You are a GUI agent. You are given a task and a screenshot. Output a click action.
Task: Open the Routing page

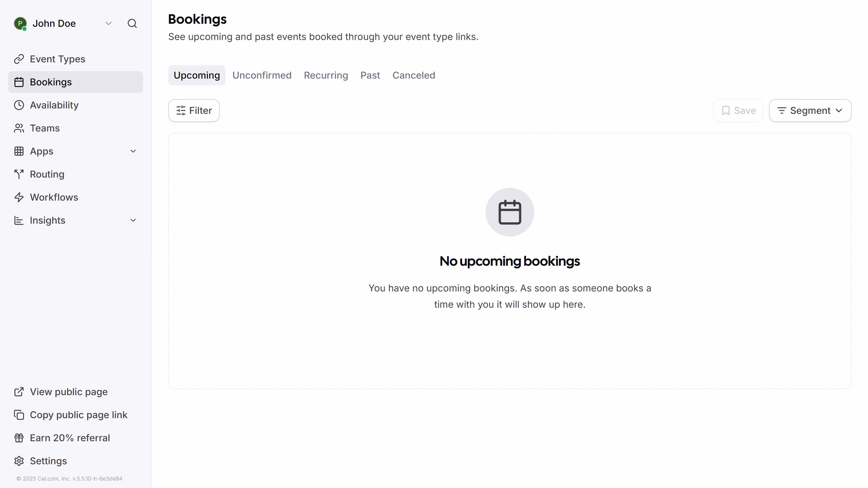click(x=76, y=174)
